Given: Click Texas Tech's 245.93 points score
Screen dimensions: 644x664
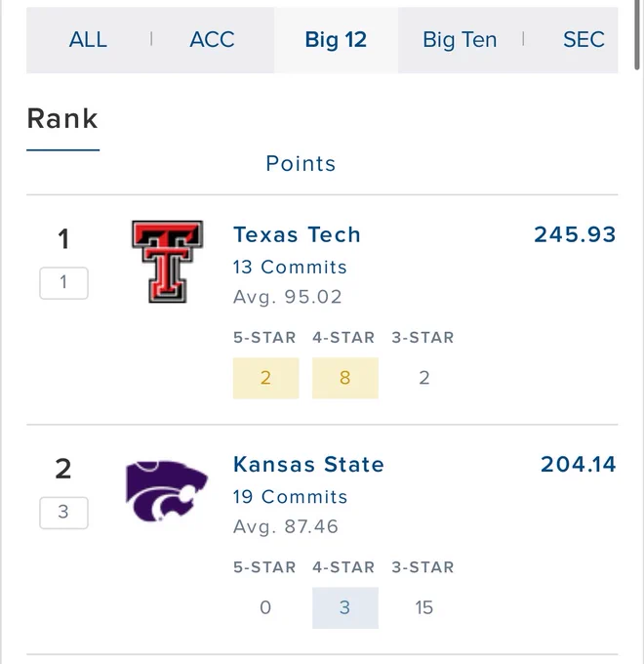Looking at the screenshot, I should tap(575, 234).
